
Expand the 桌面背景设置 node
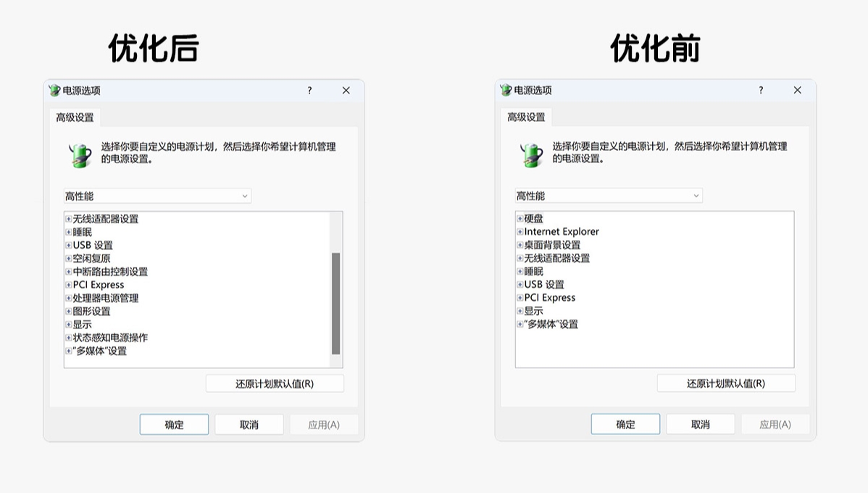pyautogui.click(x=519, y=245)
